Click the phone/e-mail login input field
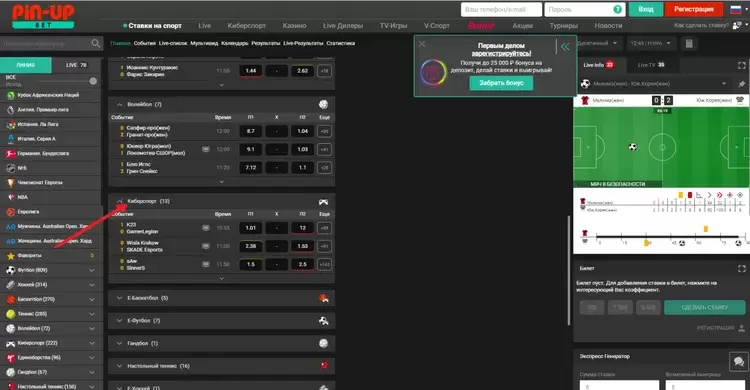The width and height of the screenshot is (750, 390). coord(501,10)
